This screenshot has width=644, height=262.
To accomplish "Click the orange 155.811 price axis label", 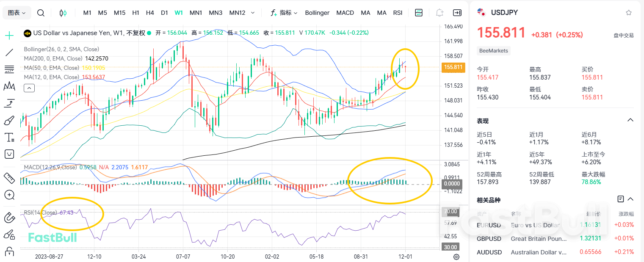I will [x=453, y=67].
